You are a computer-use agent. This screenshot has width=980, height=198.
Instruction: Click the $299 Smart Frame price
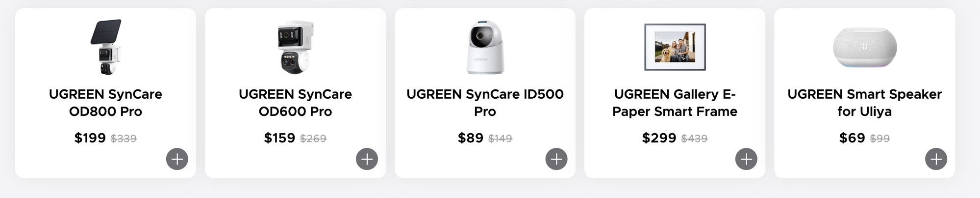point(659,138)
